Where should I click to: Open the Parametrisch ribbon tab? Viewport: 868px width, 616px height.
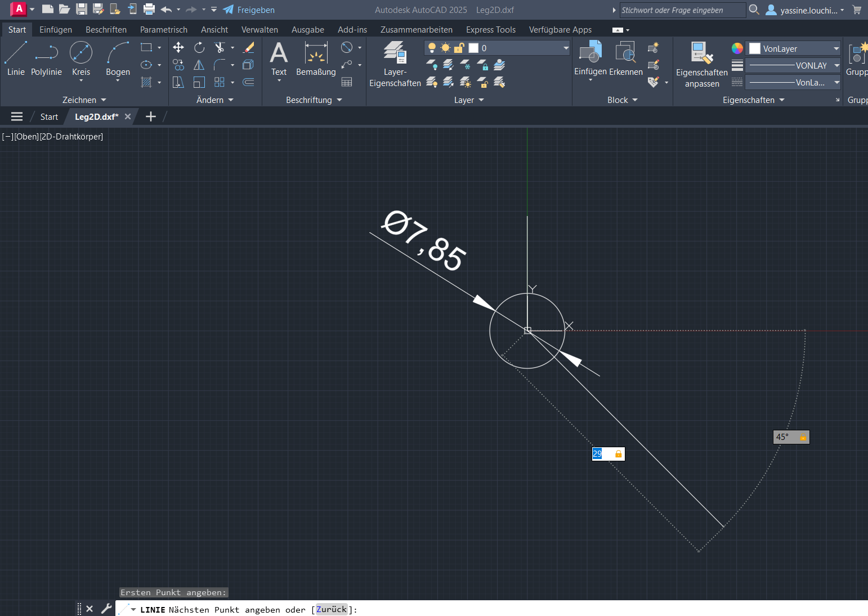pyautogui.click(x=164, y=29)
